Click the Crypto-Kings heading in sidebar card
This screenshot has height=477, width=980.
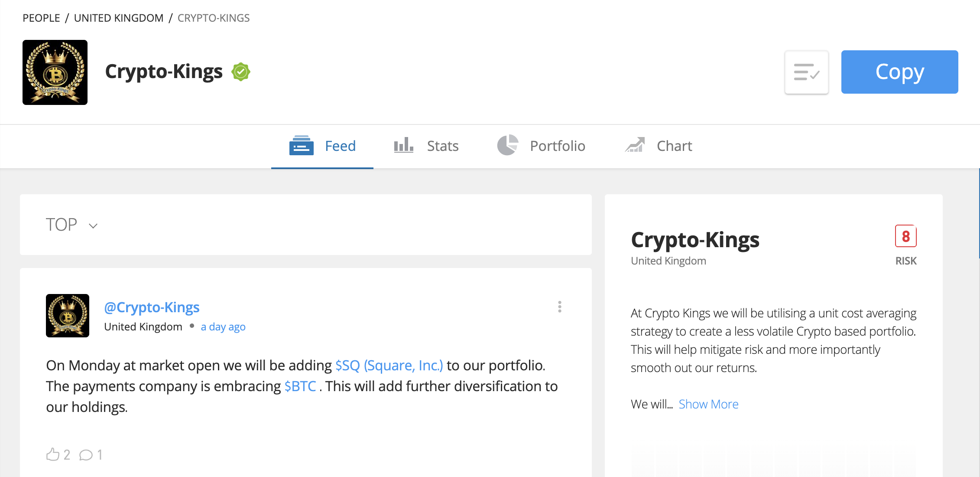click(695, 240)
